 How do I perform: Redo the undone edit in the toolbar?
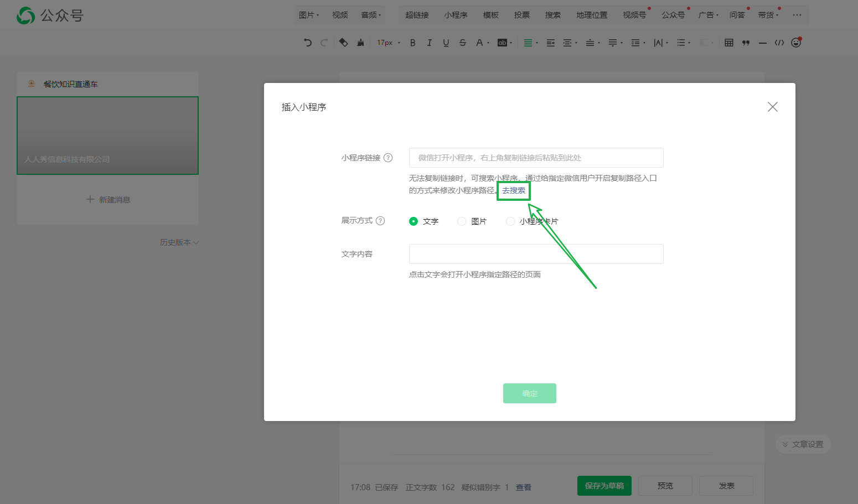point(324,43)
